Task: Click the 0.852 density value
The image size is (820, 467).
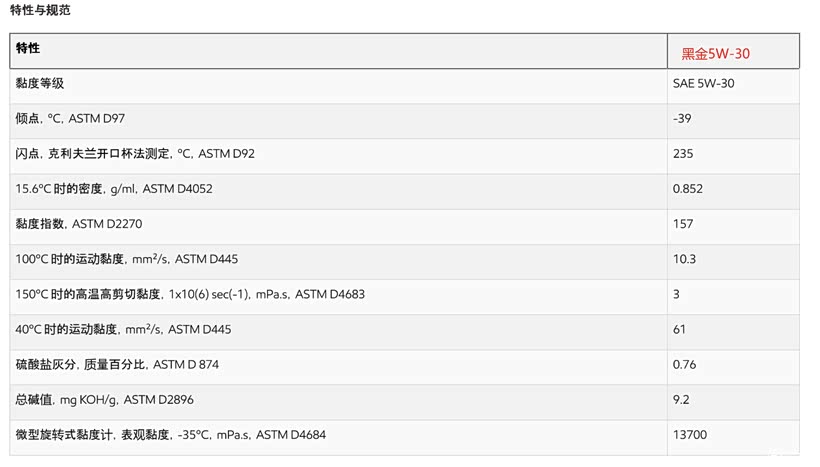Action: point(688,189)
